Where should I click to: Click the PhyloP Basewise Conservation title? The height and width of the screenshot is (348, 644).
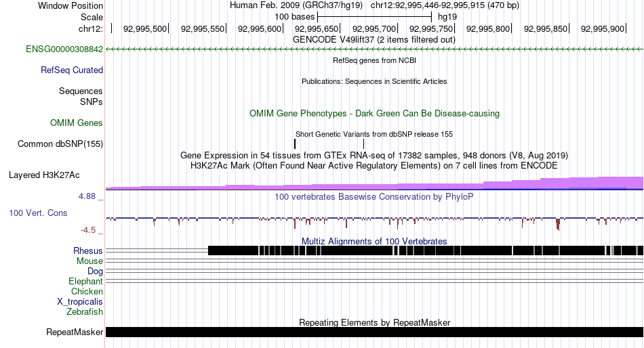tap(374, 196)
